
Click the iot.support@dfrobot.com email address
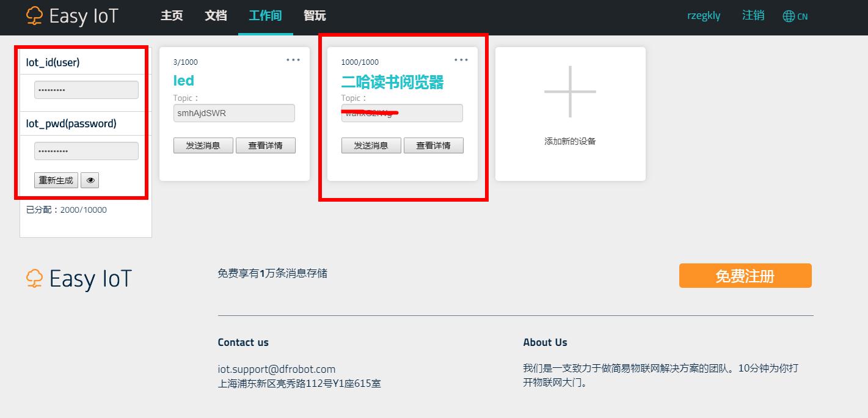pos(277,369)
